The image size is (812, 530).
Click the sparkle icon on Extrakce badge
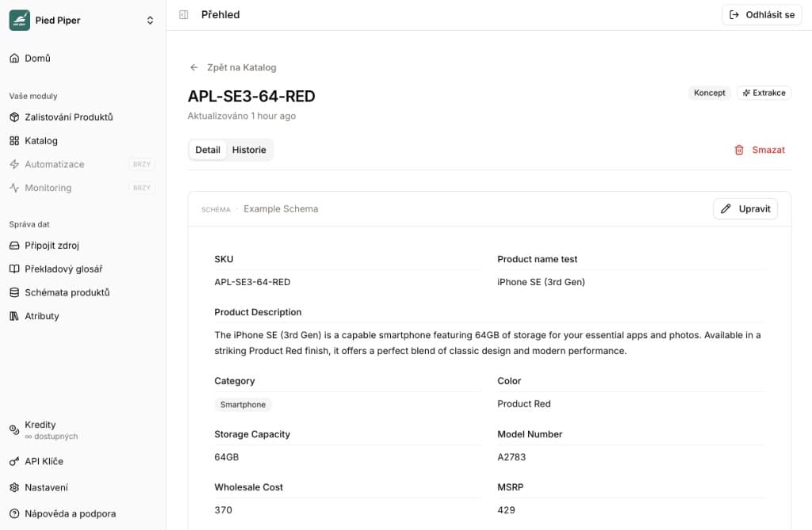tap(746, 93)
